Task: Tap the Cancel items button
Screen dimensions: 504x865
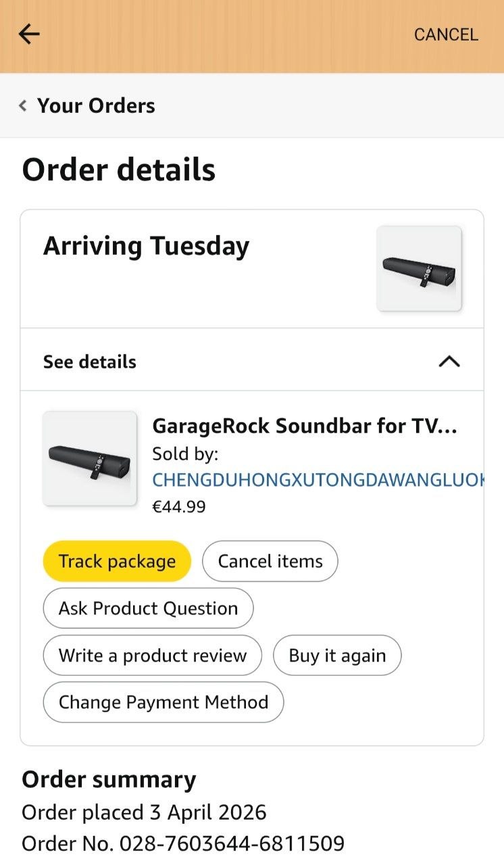Action: click(x=270, y=561)
